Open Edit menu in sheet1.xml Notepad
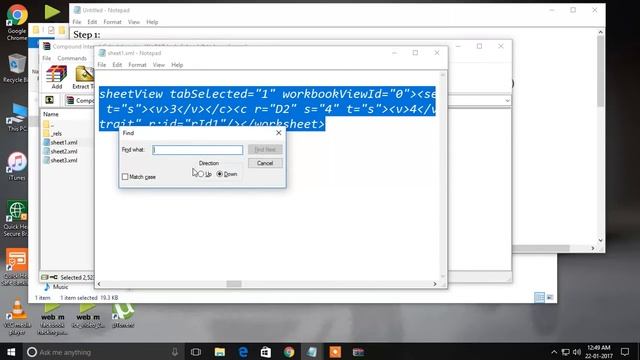640x360 pixels. (x=117, y=65)
